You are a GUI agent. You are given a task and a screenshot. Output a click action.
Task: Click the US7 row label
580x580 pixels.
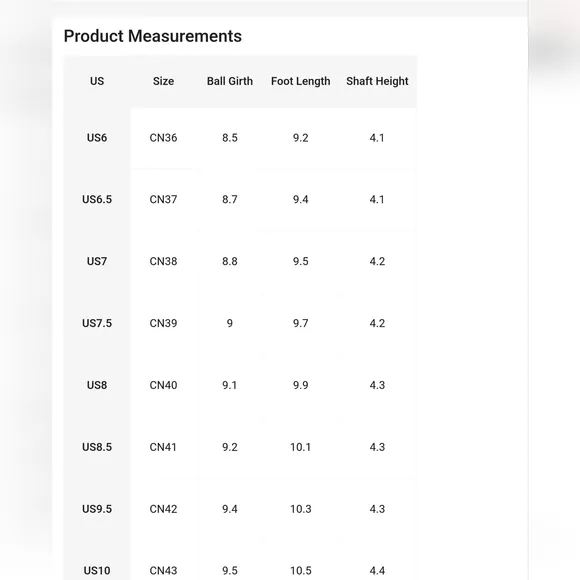(x=97, y=262)
